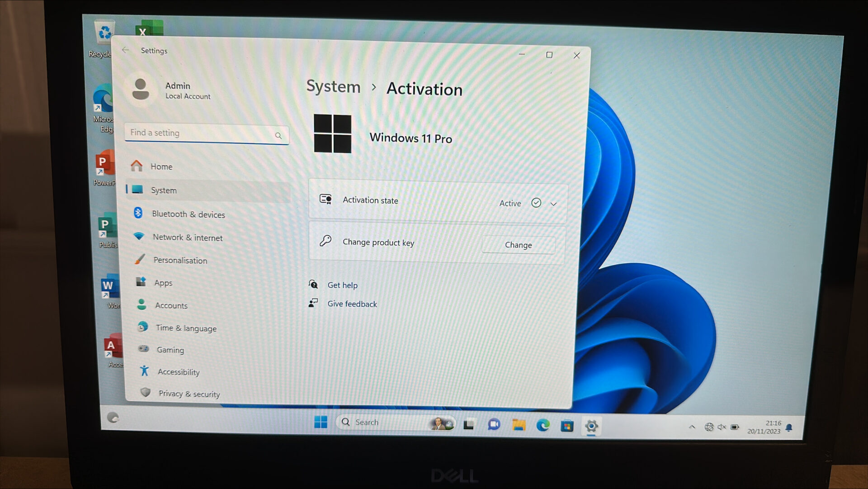Screen dimensions: 868x489
Task: Expand the Activation state chevron
Action: [553, 204]
